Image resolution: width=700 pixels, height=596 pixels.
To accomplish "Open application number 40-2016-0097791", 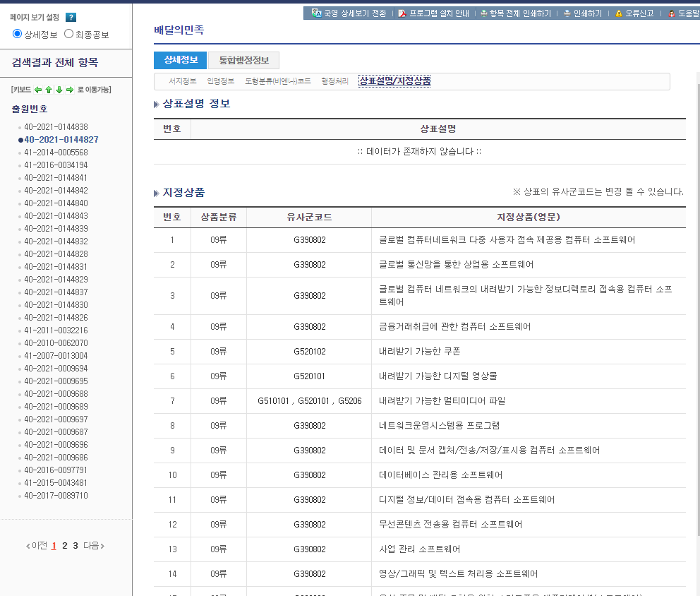I will [56, 470].
